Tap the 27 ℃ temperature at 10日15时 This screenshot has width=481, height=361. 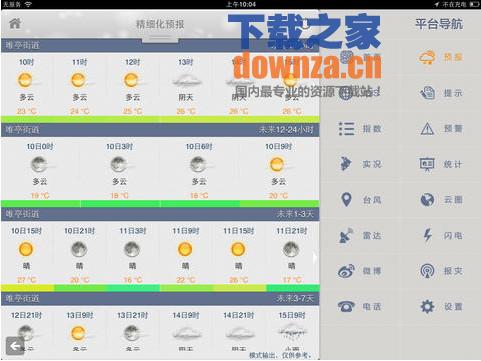click(x=27, y=280)
